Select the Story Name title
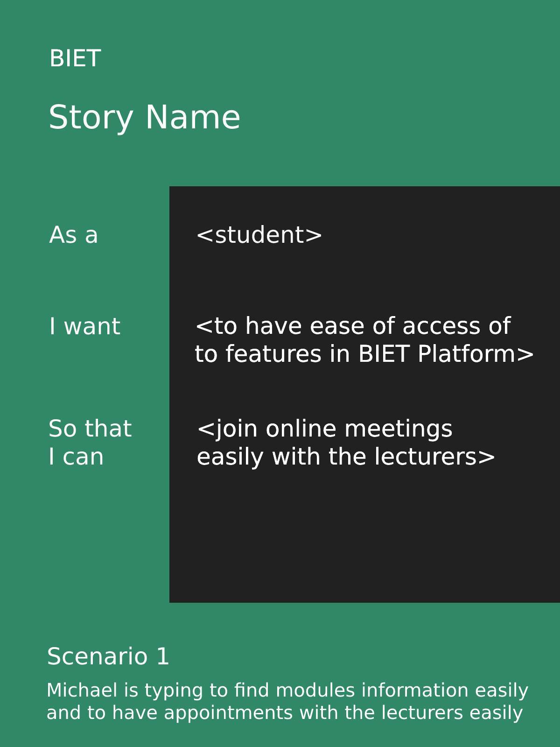 pos(144,117)
